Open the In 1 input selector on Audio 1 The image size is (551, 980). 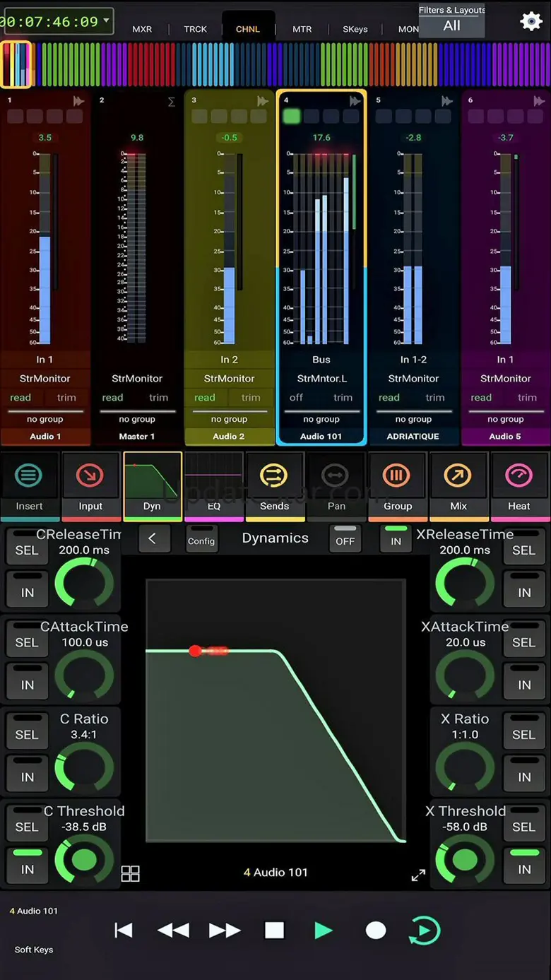pos(45,360)
